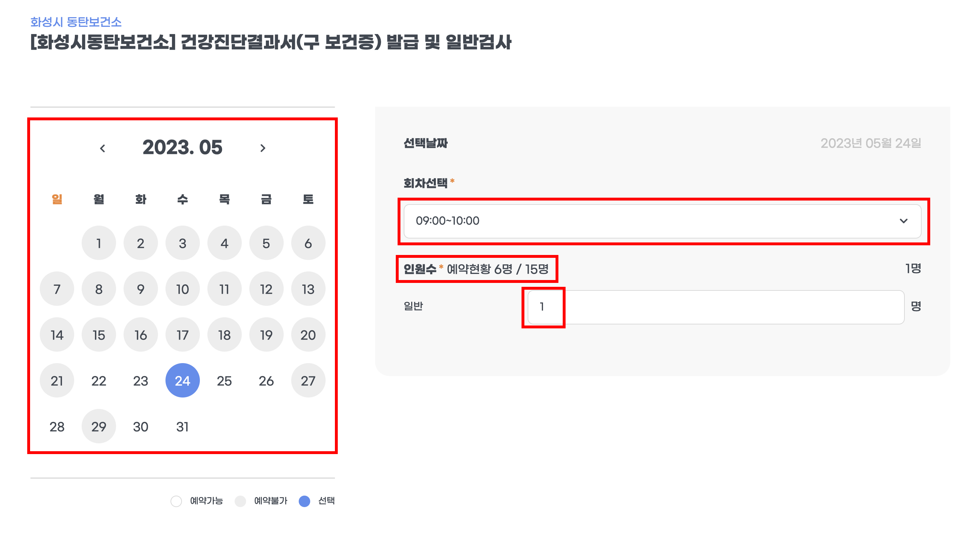Go to previous month with left chevron
The width and height of the screenshot is (980, 535).
coord(103,148)
